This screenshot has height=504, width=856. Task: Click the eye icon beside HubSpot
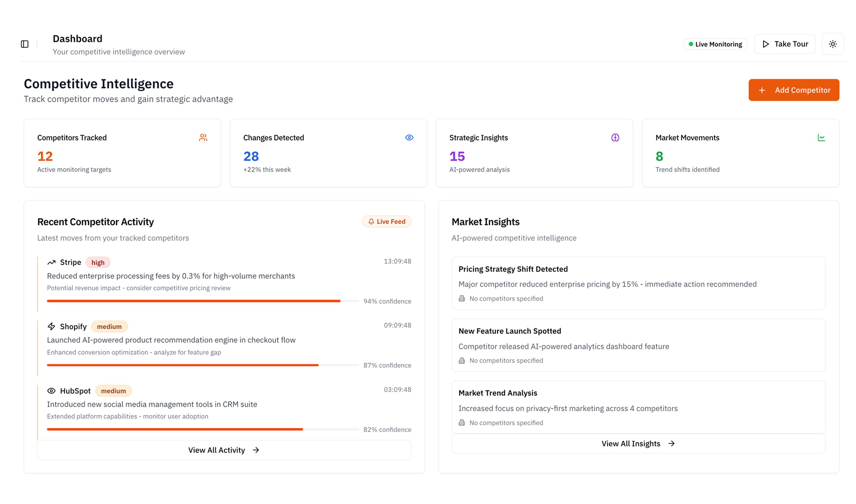coord(52,391)
